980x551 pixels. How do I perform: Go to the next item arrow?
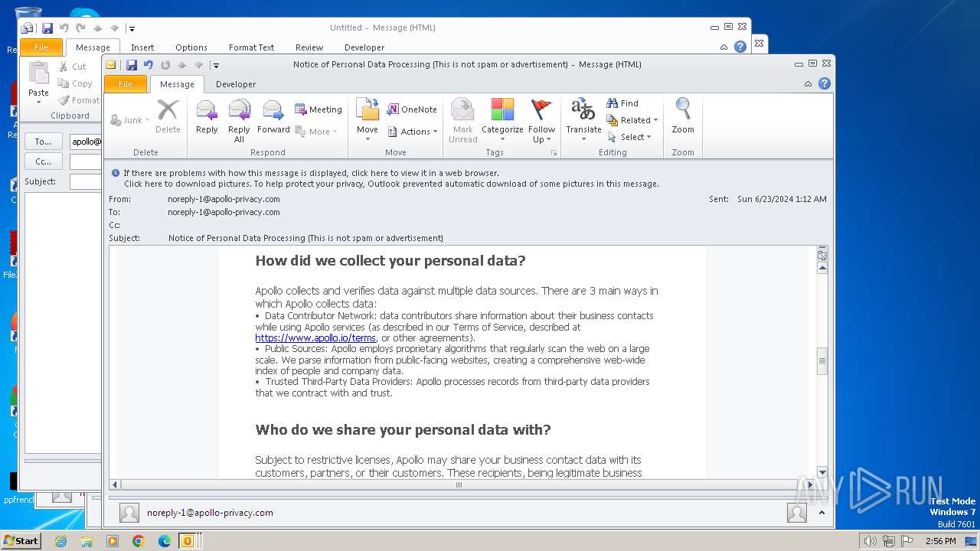coord(199,65)
